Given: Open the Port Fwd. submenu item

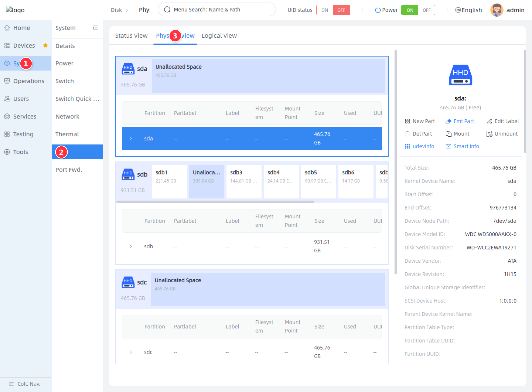Looking at the screenshot, I should tap(77, 170).
